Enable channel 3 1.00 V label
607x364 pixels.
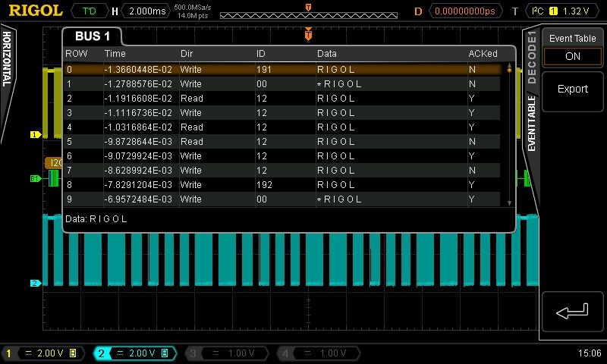tap(241, 353)
